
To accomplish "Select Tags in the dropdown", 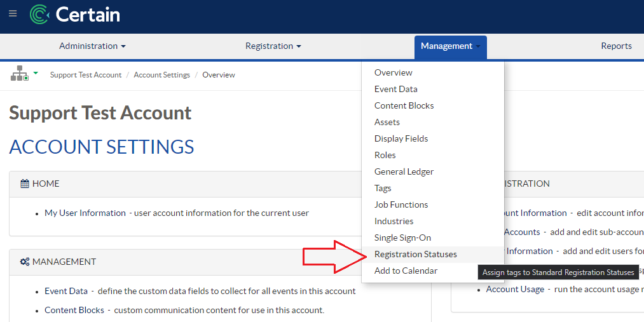I will point(383,188).
